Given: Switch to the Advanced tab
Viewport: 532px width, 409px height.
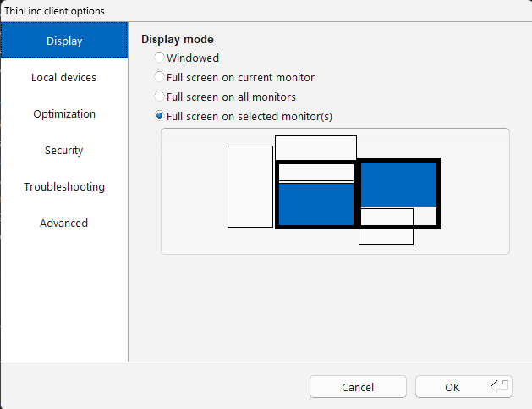Looking at the screenshot, I should pyautogui.click(x=64, y=223).
